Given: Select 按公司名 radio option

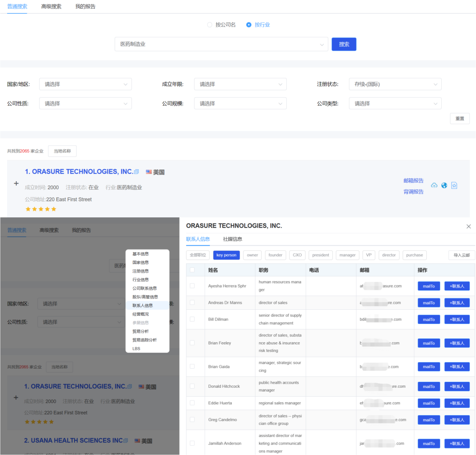Looking at the screenshot, I should [221, 25].
